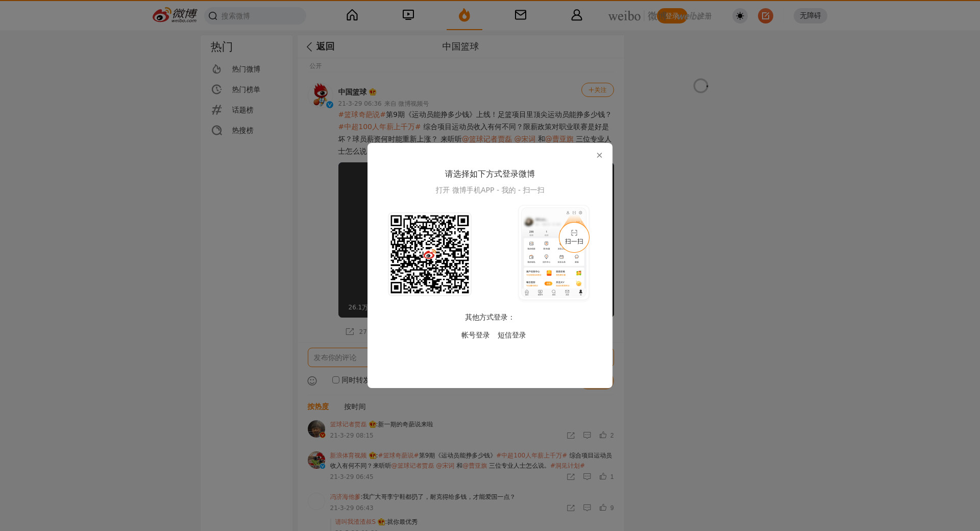The width and height of the screenshot is (980, 531).
Task: Repost the 21-3-29 06:45 comment
Action: tap(571, 477)
